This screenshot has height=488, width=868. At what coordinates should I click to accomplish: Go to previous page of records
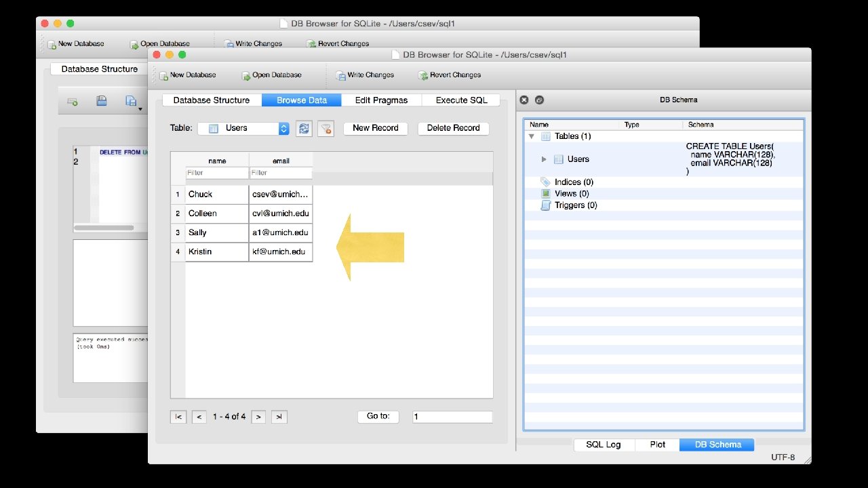pyautogui.click(x=199, y=417)
